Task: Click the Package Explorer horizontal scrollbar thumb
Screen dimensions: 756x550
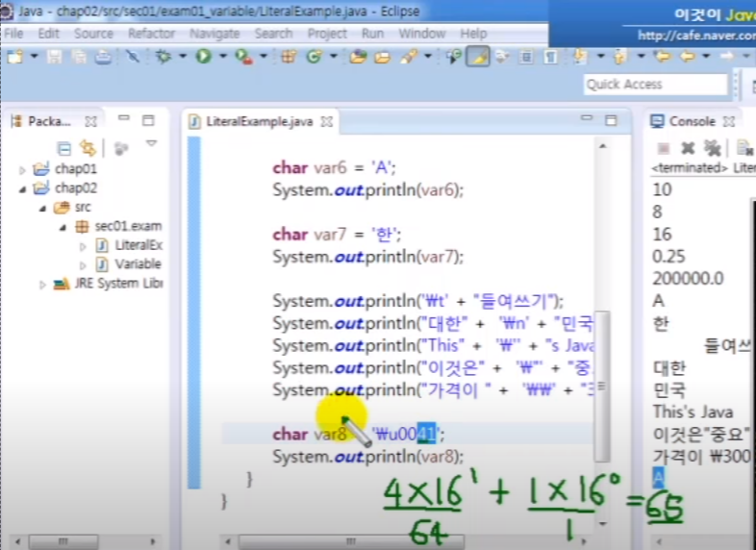Action: [63, 541]
